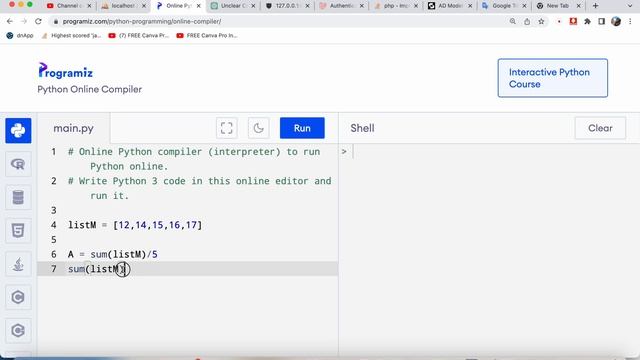The image size is (640, 360).
Task: Open the Chrome profile avatar
Action: (616, 21)
